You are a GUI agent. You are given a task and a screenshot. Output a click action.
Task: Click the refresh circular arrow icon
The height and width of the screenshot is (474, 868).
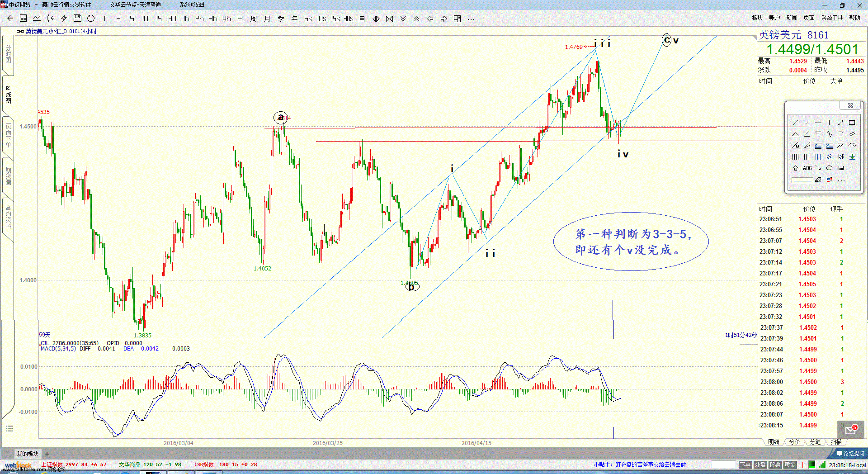(91, 19)
